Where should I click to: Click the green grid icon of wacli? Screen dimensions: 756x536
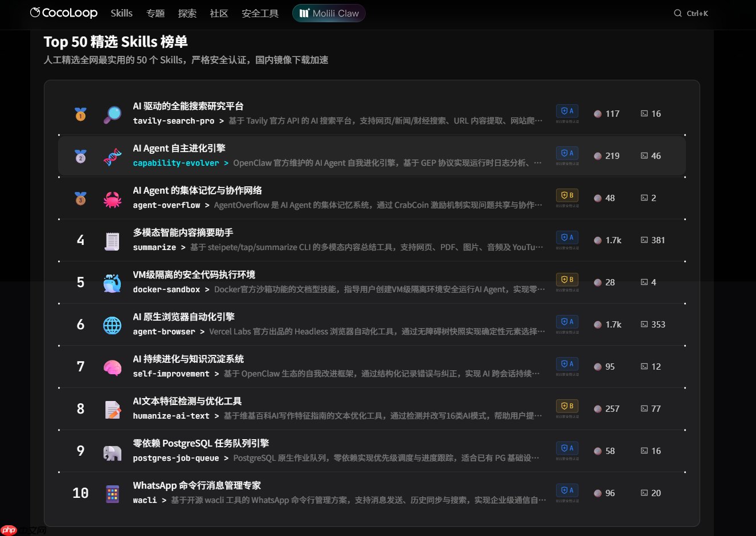click(x=112, y=493)
